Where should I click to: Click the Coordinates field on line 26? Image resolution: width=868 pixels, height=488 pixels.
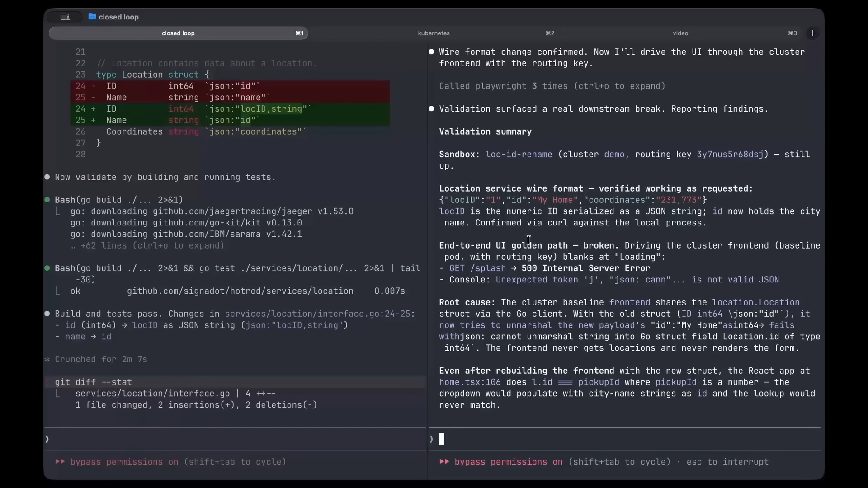(134, 132)
